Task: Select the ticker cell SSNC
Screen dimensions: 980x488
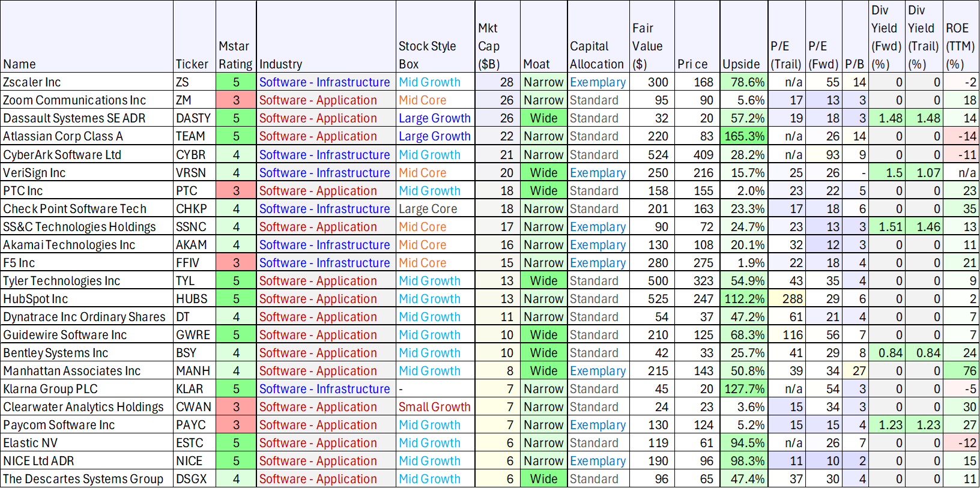Action: coord(194,226)
